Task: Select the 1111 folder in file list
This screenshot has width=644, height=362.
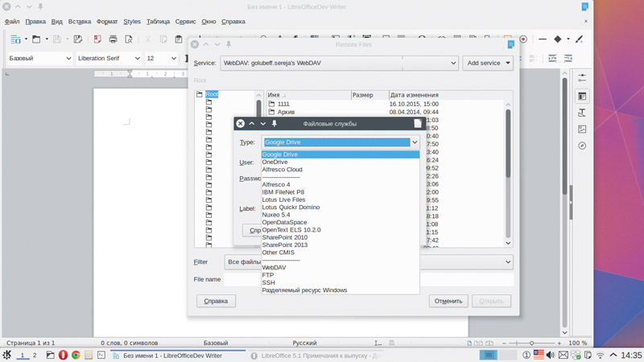Action: point(283,105)
